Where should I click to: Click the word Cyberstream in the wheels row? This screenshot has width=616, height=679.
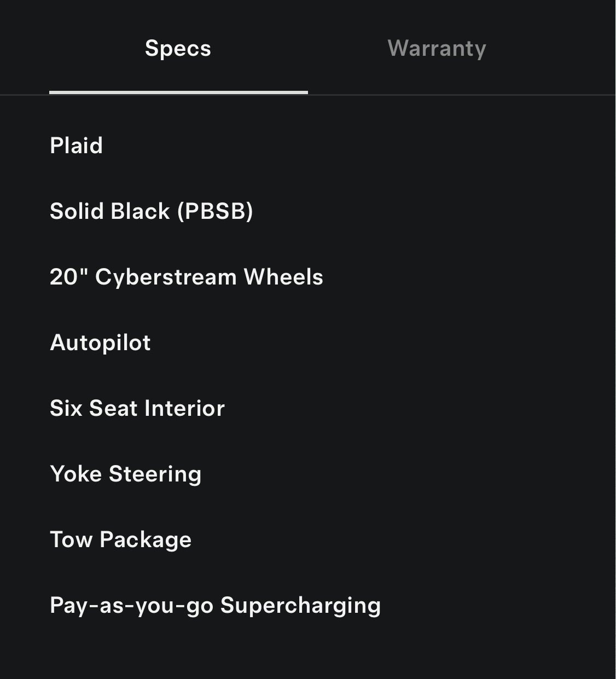166,277
